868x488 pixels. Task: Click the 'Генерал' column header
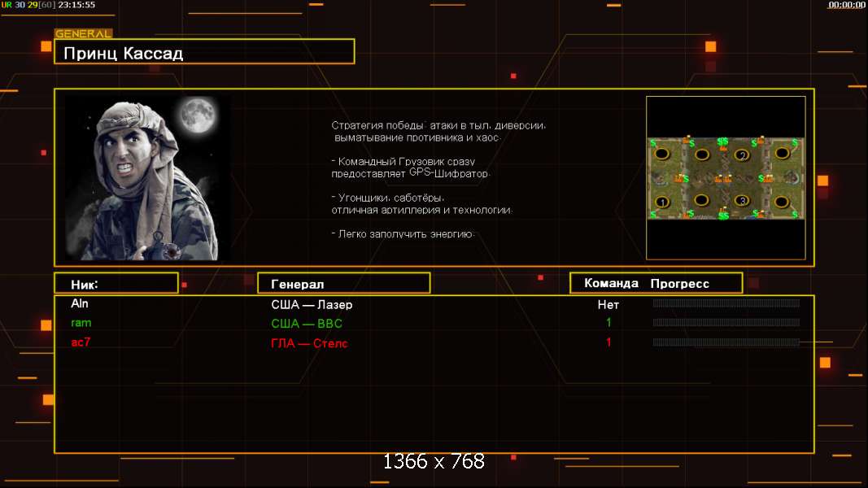coord(344,283)
